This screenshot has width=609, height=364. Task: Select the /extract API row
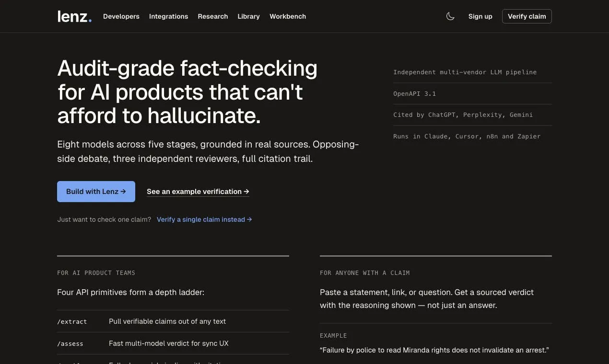click(173, 321)
